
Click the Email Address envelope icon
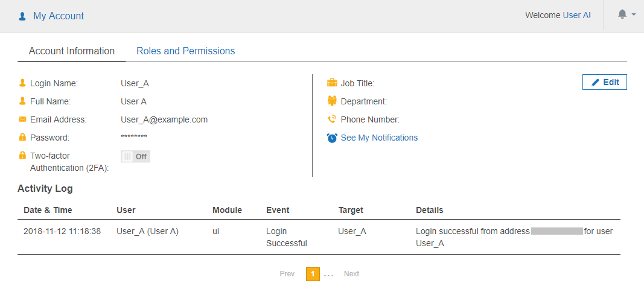point(22,119)
